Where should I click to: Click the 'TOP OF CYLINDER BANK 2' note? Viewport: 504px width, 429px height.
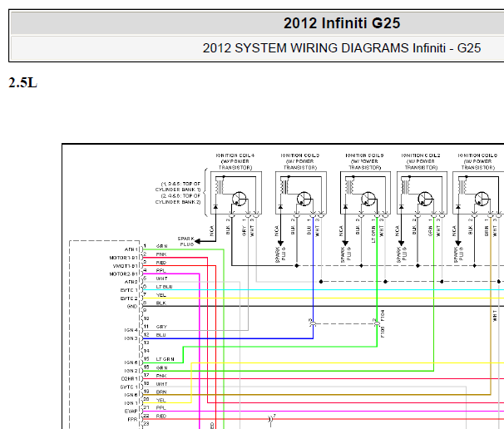(178, 199)
